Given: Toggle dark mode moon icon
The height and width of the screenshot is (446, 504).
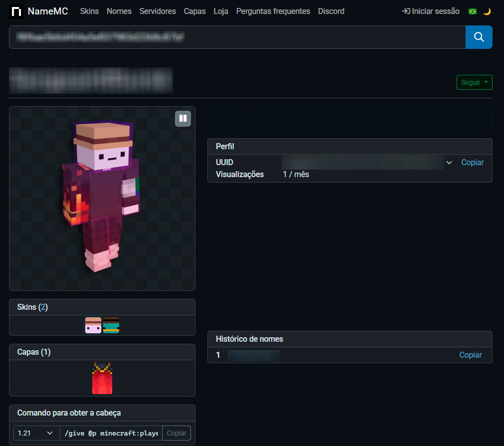Looking at the screenshot, I should pos(487,11).
